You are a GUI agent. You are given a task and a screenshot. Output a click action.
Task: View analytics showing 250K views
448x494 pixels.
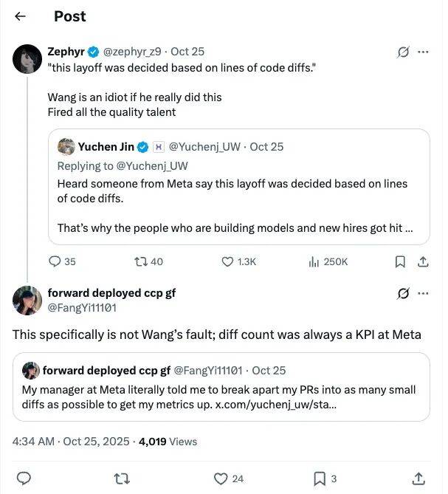point(314,261)
